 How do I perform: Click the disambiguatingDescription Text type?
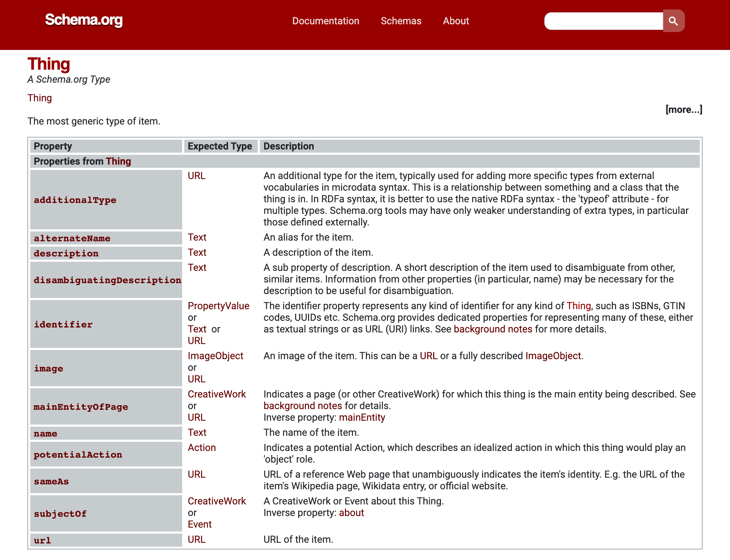pyautogui.click(x=197, y=268)
